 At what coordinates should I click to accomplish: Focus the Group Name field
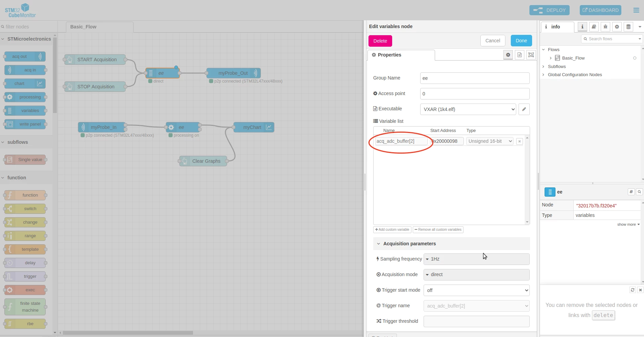coord(475,78)
